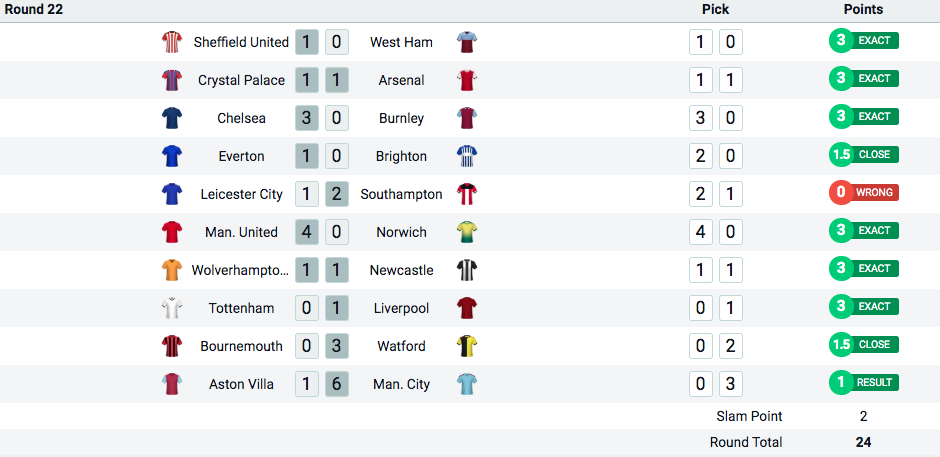Click the Crystal Palace jersey icon

click(x=172, y=80)
